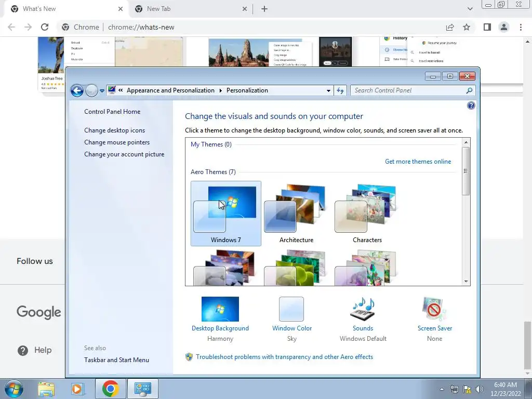This screenshot has width=532, height=399.
Task: Click Appearance and Personalization breadcrumb
Action: pos(170,90)
